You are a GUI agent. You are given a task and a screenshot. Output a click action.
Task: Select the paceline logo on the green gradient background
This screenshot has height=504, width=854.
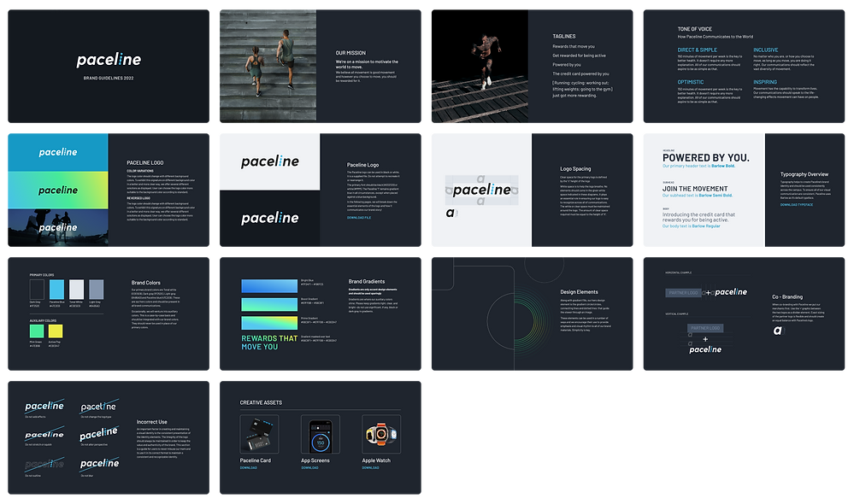click(x=58, y=190)
